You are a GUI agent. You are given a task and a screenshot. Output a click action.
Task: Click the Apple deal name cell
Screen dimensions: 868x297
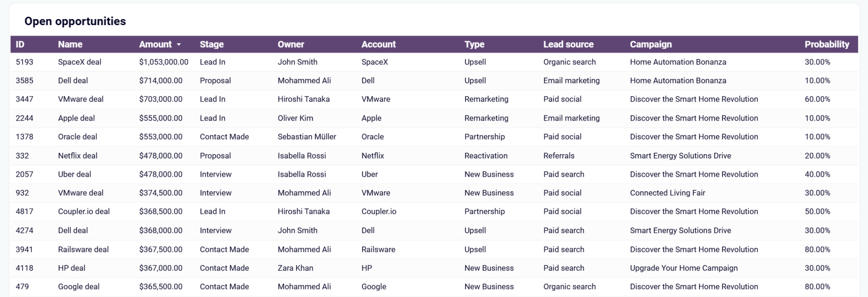tap(76, 118)
